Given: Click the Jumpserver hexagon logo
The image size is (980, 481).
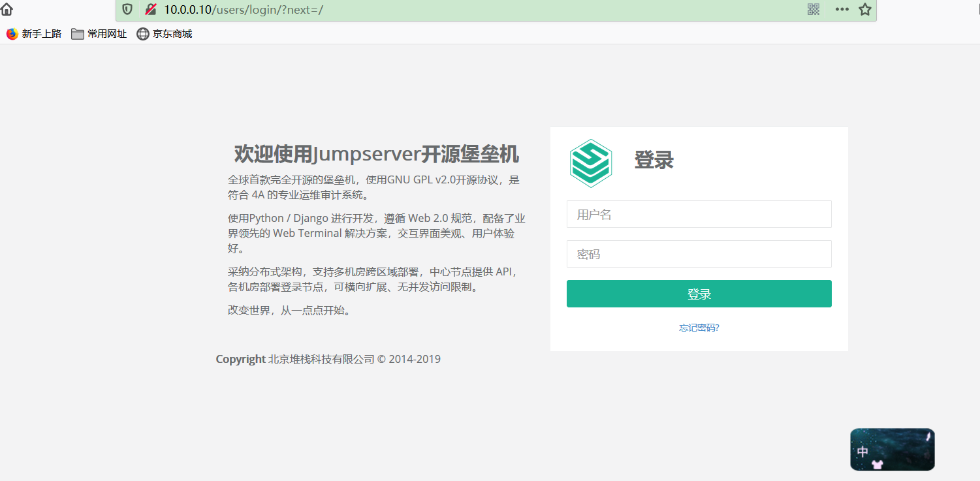Looking at the screenshot, I should click(590, 163).
